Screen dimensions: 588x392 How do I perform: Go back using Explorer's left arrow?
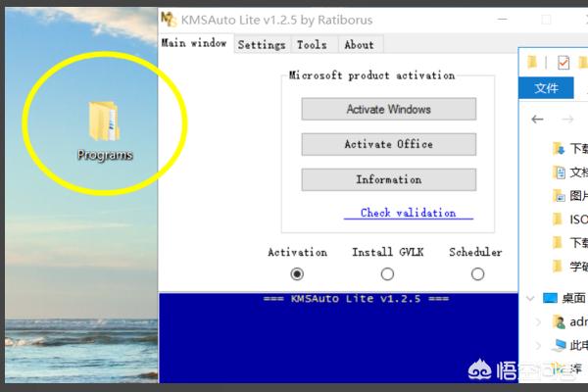537,120
